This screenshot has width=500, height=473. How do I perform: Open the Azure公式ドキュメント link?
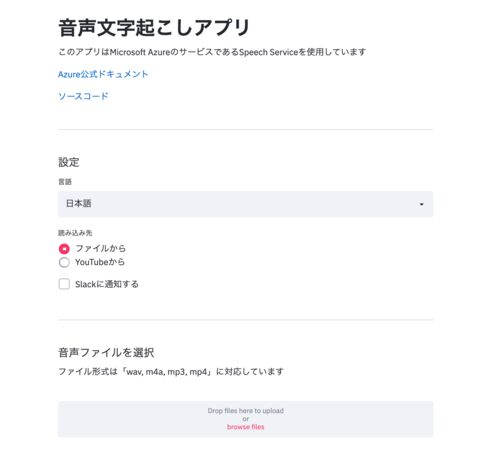click(103, 74)
